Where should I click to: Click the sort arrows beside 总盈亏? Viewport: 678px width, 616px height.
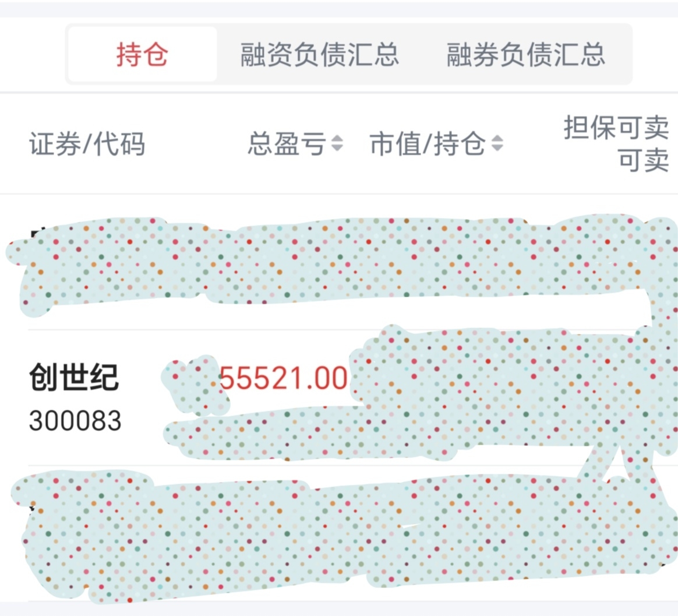click(337, 143)
